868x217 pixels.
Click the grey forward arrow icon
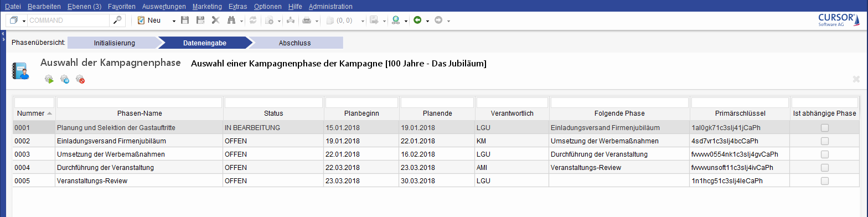[x=438, y=20]
